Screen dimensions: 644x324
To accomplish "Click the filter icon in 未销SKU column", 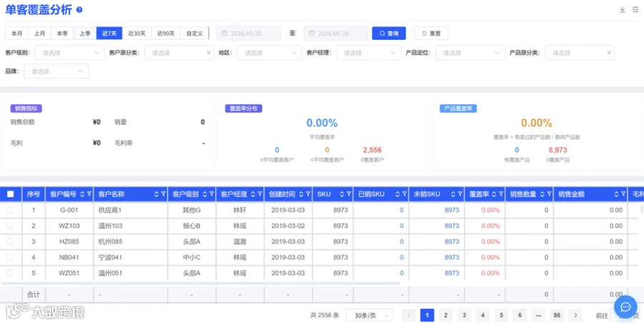I will (x=460, y=195).
